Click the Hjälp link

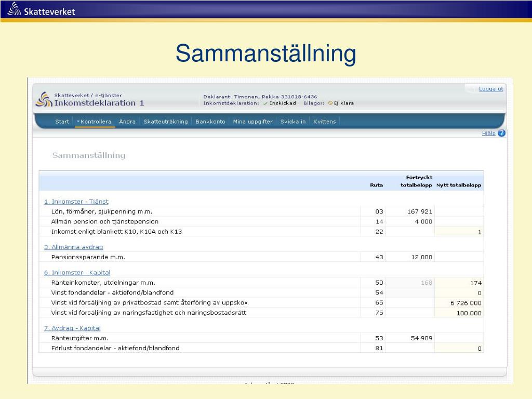(x=488, y=134)
